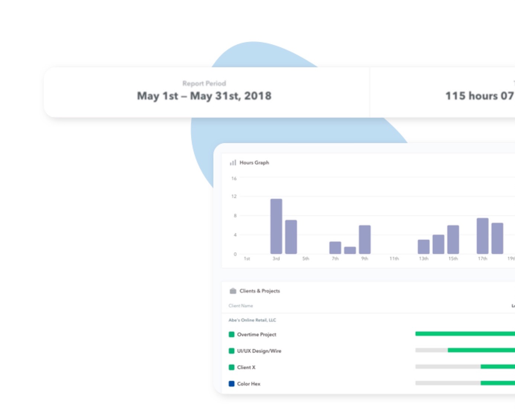Click the chart bar for the 4th
The width and height of the screenshot is (515, 420).
(x=291, y=237)
